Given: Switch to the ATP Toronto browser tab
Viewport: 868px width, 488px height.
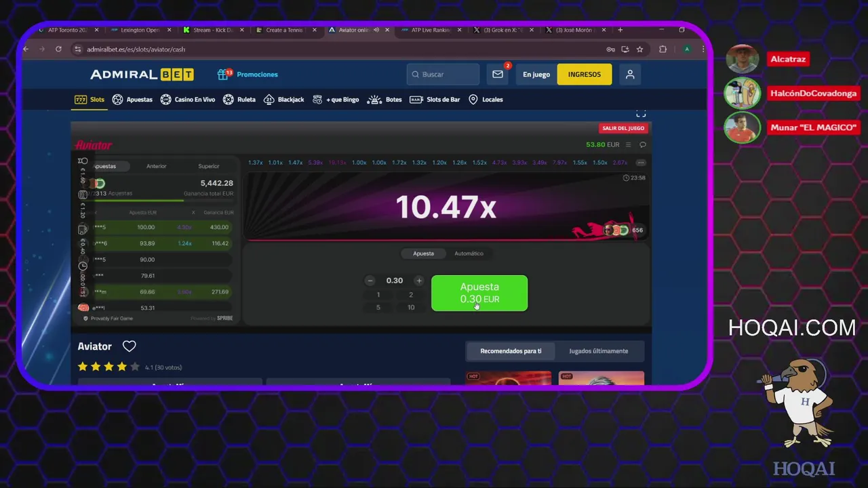Looking at the screenshot, I should point(68,30).
